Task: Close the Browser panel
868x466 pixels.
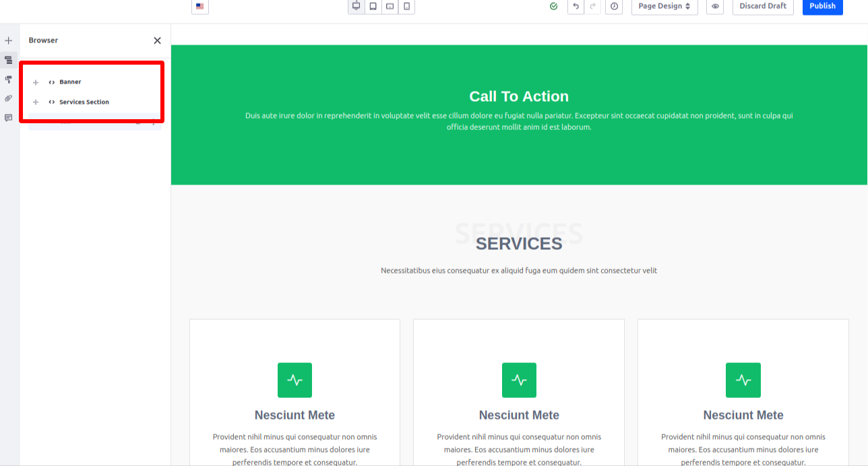Action: 157,40
